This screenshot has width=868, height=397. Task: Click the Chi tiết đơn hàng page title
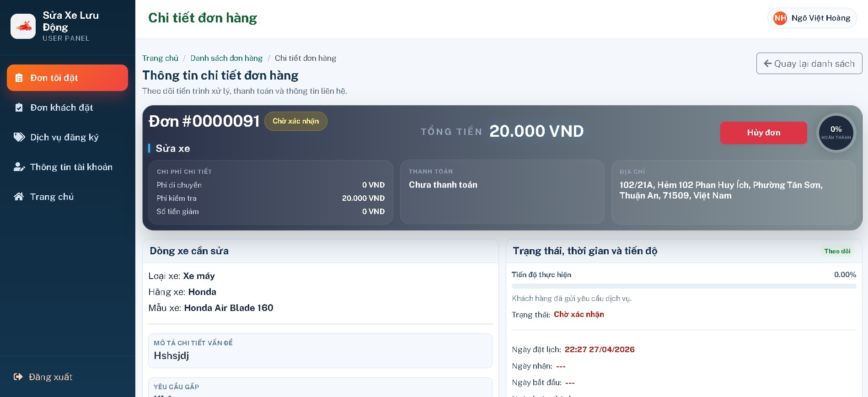(203, 18)
